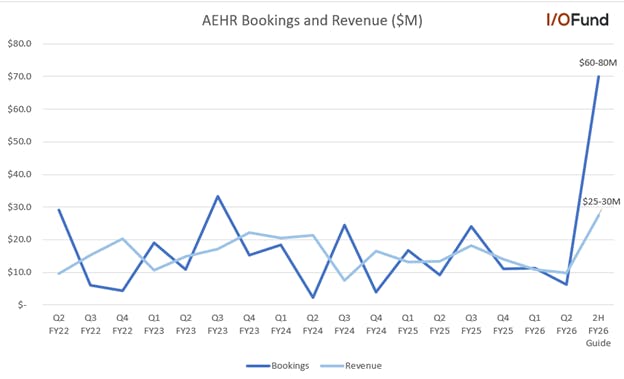The height and width of the screenshot is (379, 624).
Task: Click the Bookings starting point at Q2 FY22
Action: point(59,209)
